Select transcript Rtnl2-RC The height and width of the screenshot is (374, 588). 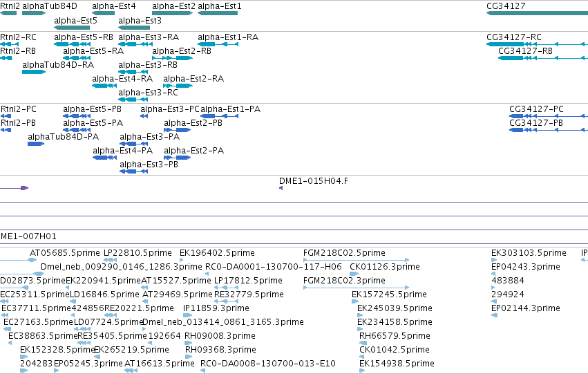click(x=19, y=37)
